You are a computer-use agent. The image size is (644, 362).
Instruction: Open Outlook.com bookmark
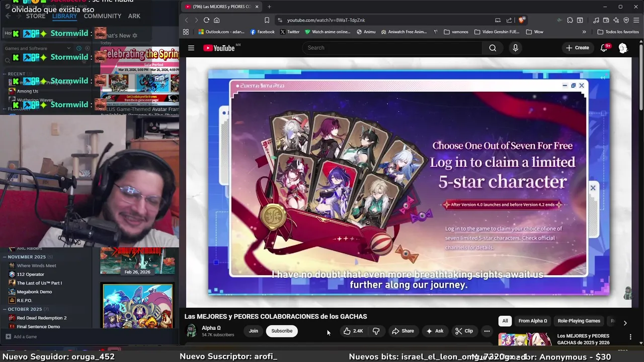coord(221,32)
